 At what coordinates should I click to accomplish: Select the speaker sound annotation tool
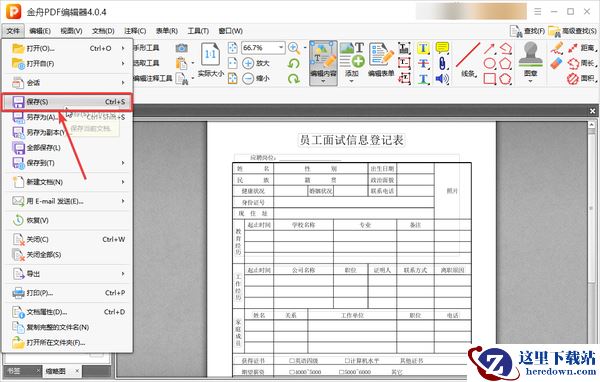click(x=442, y=79)
